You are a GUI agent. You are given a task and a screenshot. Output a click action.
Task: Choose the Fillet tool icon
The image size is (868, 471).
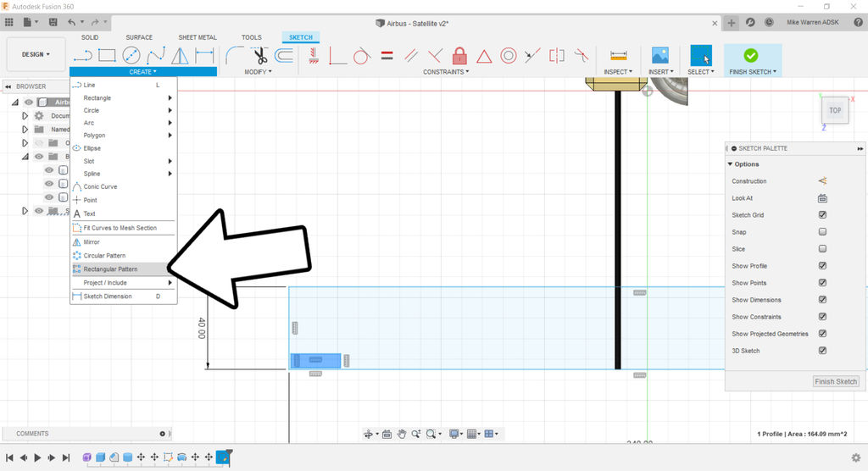pos(235,55)
